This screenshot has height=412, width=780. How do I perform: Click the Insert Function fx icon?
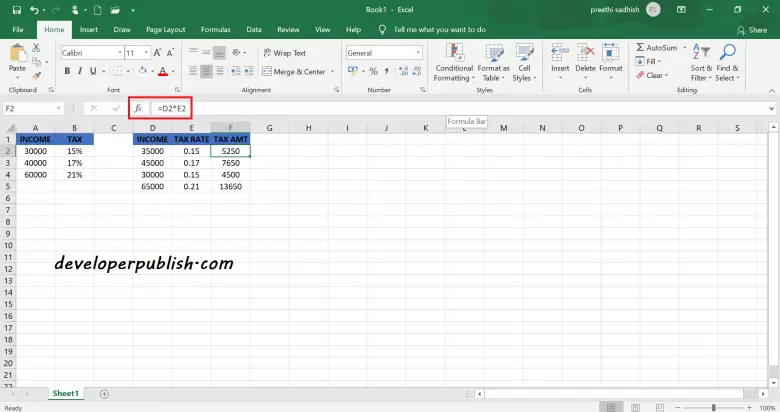(138, 108)
